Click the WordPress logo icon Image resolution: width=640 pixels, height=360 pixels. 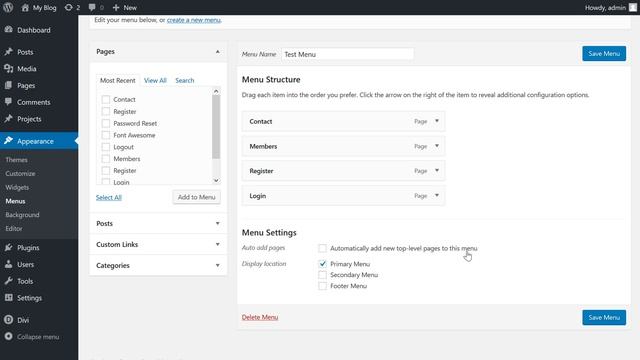[8, 7]
